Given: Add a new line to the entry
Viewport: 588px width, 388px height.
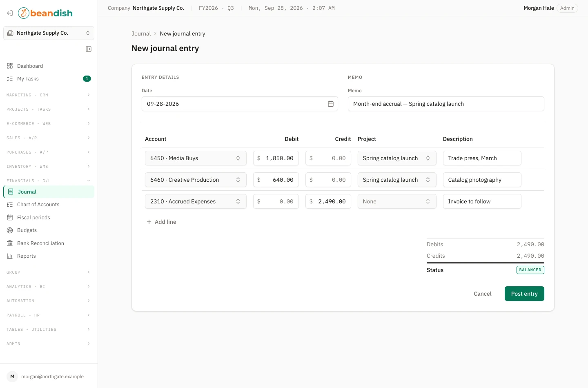Looking at the screenshot, I should tap(161, 222).
